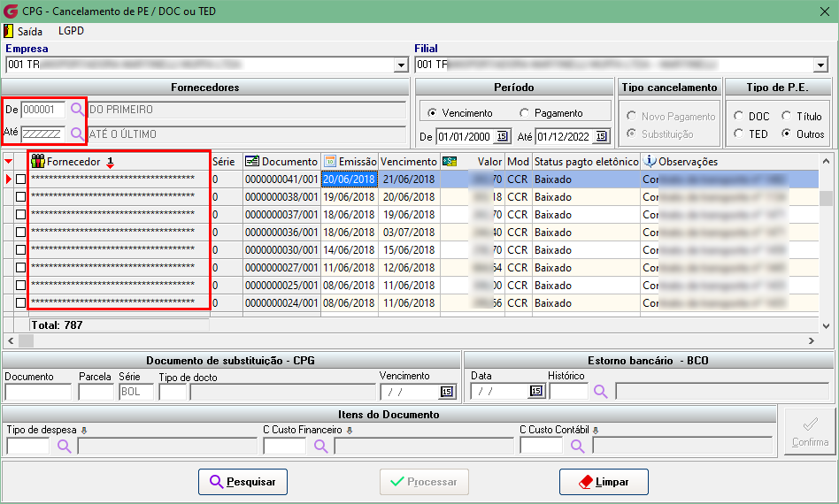Image resolution: width=839 pixels, height=504 pixels.
Task: Open calendar for substitution Vencimento date
Action: [x=447, y=392]
